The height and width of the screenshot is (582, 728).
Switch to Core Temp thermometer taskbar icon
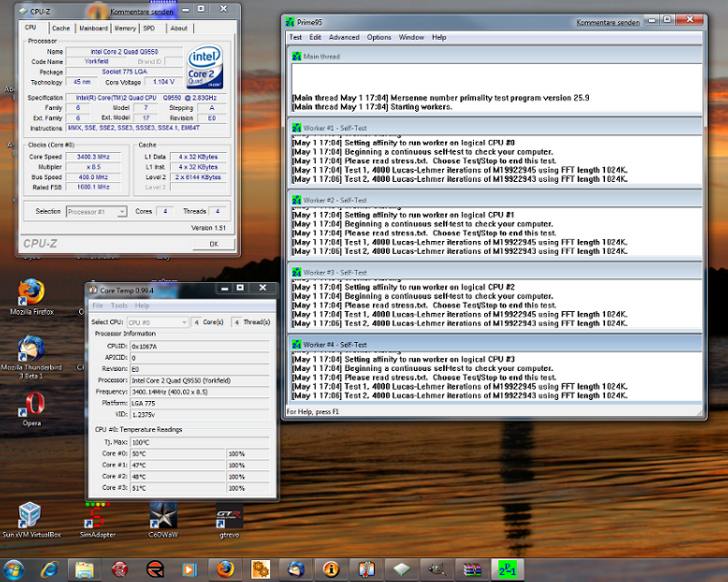point(367,569)
